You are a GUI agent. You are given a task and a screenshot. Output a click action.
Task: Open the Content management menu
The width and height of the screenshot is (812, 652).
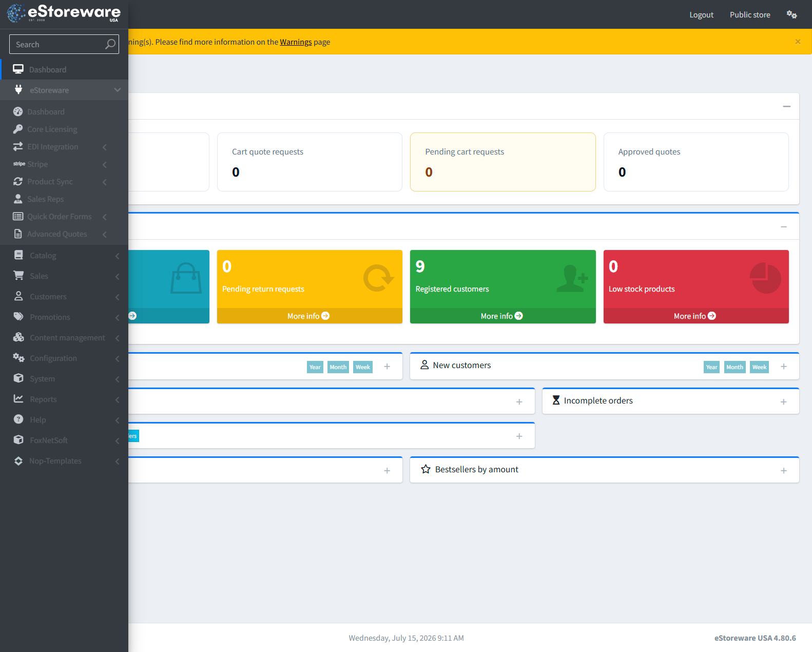click(64, 337)
